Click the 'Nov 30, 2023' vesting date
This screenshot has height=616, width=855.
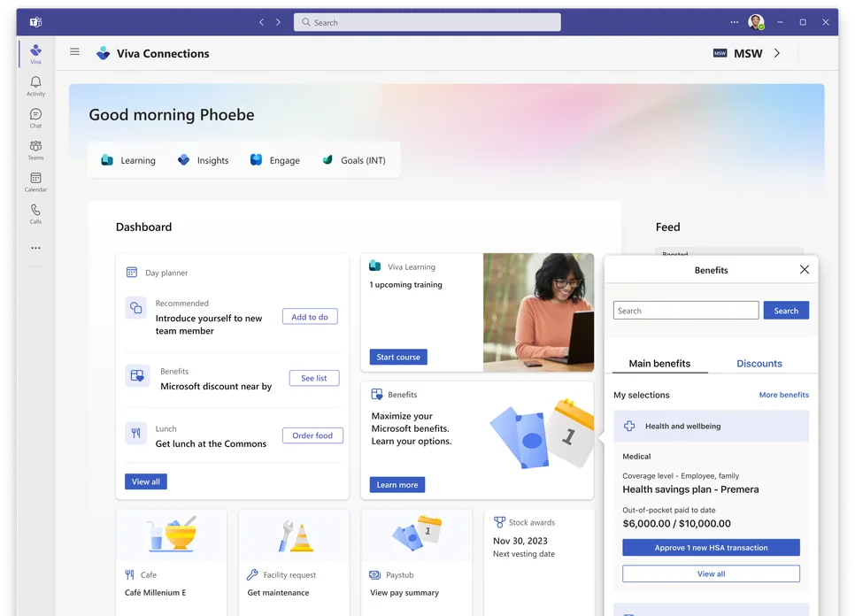click(x=520, y=541)
